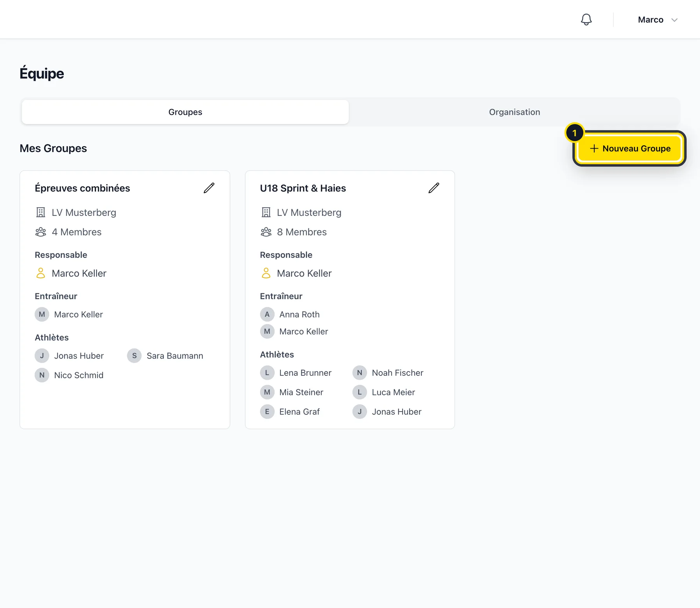Click the U18 Sprint & Haies card title
Image resolution: width=700 pixels, height=608 pixels.
tap(303, 188)
